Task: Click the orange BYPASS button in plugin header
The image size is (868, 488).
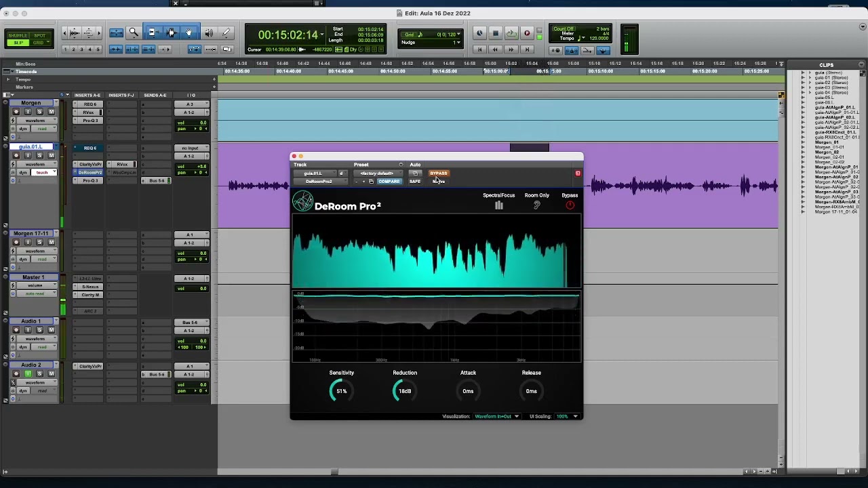Action: click(439, 174)
